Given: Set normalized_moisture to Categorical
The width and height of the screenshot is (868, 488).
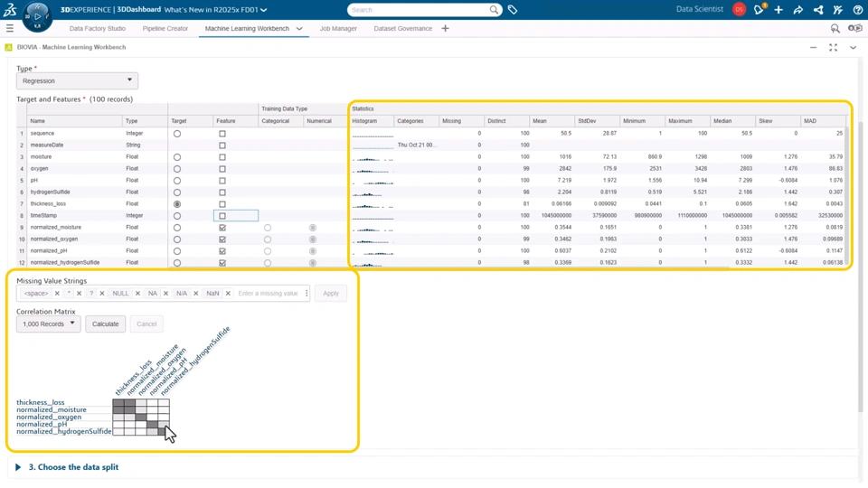Looking at the screenshot, I should 268,228.
